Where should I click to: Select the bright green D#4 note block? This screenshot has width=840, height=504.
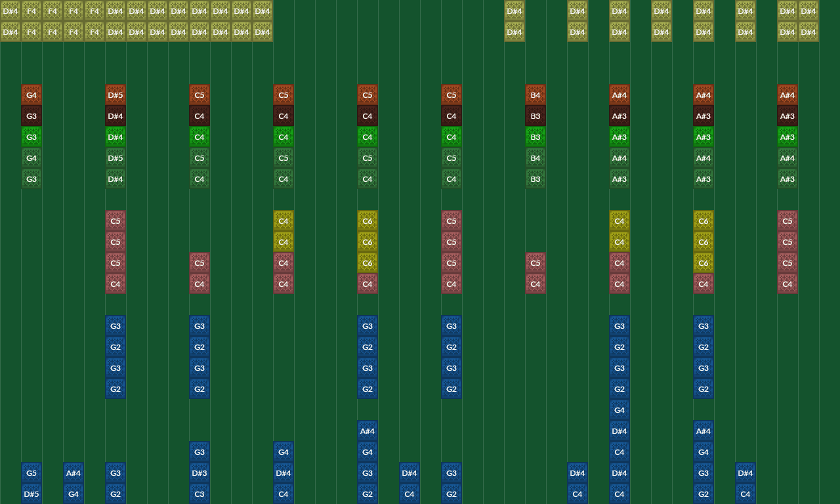pos(115,137)
